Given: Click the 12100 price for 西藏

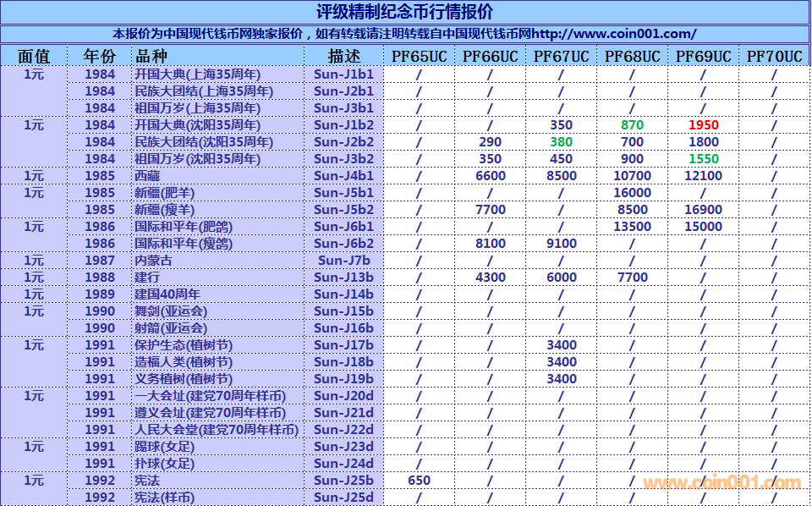Looking at the screenshot, I should coord(703,176).
